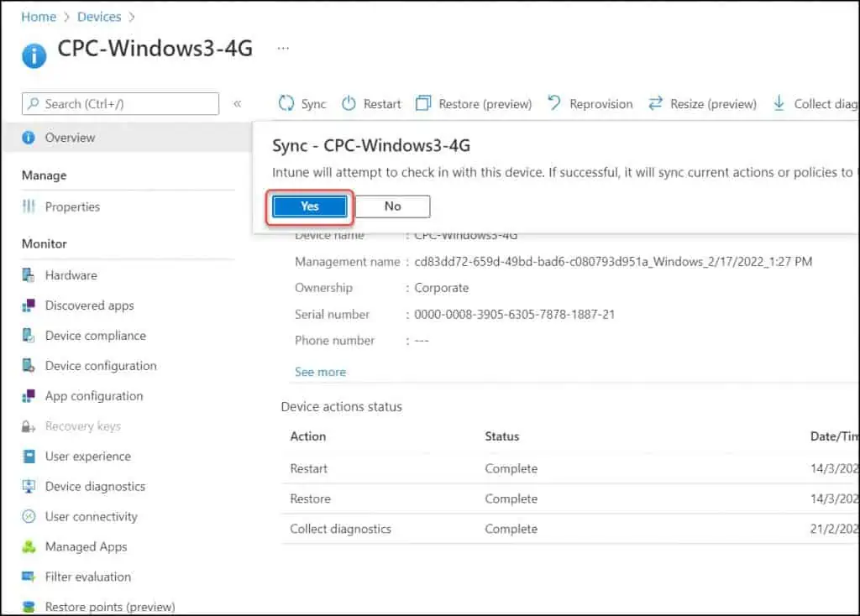Focus the Search (Ctrl+/) input field
This screenshot has width=860, height=616.
tap(121, 103)
